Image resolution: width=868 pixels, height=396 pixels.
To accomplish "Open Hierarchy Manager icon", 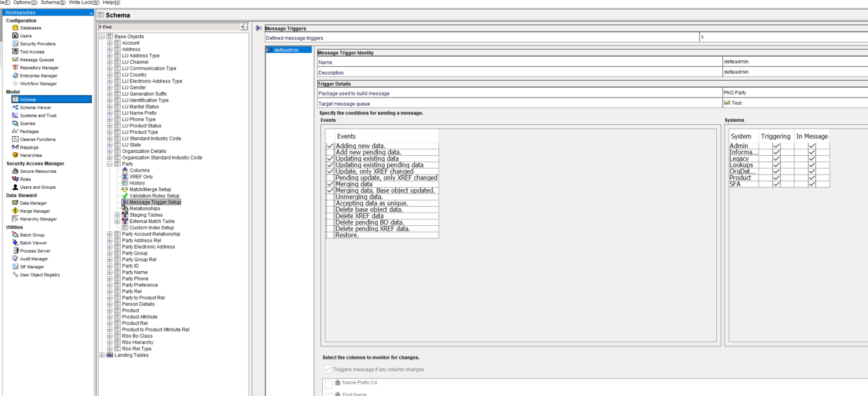I will click(x=15, y=219).
